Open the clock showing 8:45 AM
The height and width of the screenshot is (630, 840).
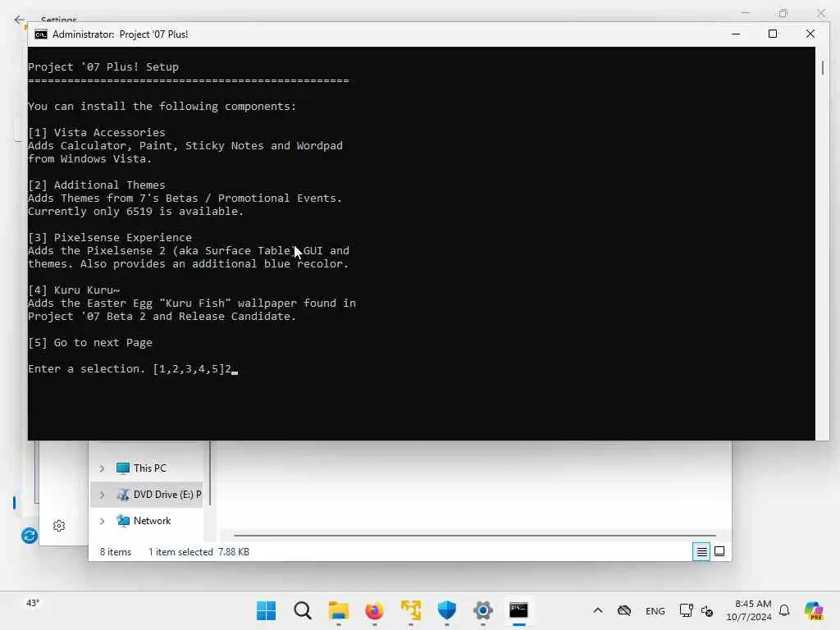pos(749,610)
